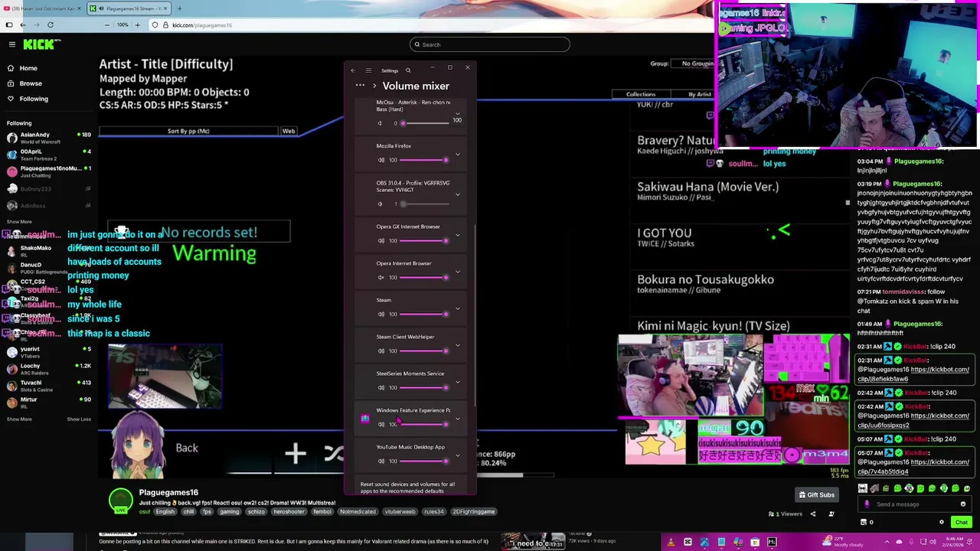Toggle mute on OBS 31.0.4 speaker icon
The width and height of the screenshot is (980, 551).
point(380,204)
